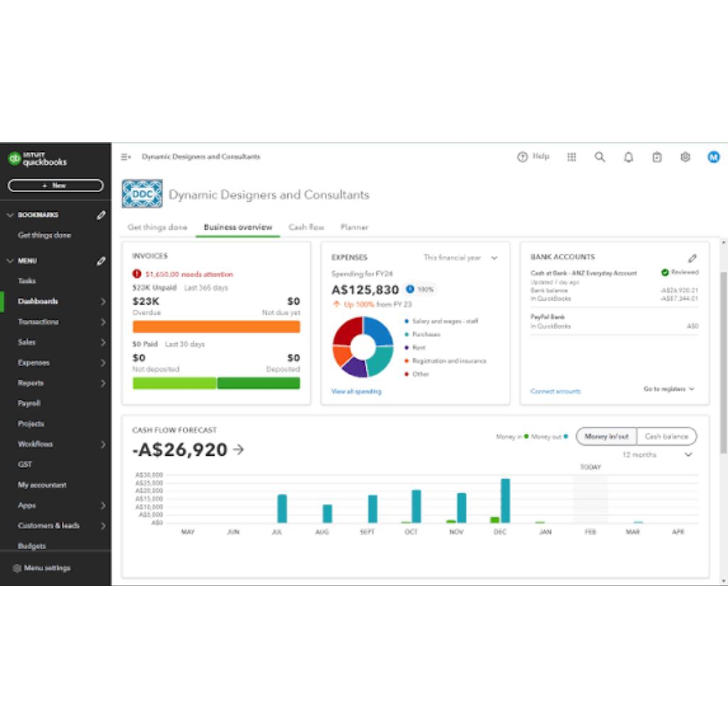This screenshot has width=728, height=728.
Task: Edit bookmarks with the pencil icon
Action: (x=101, y=215)
